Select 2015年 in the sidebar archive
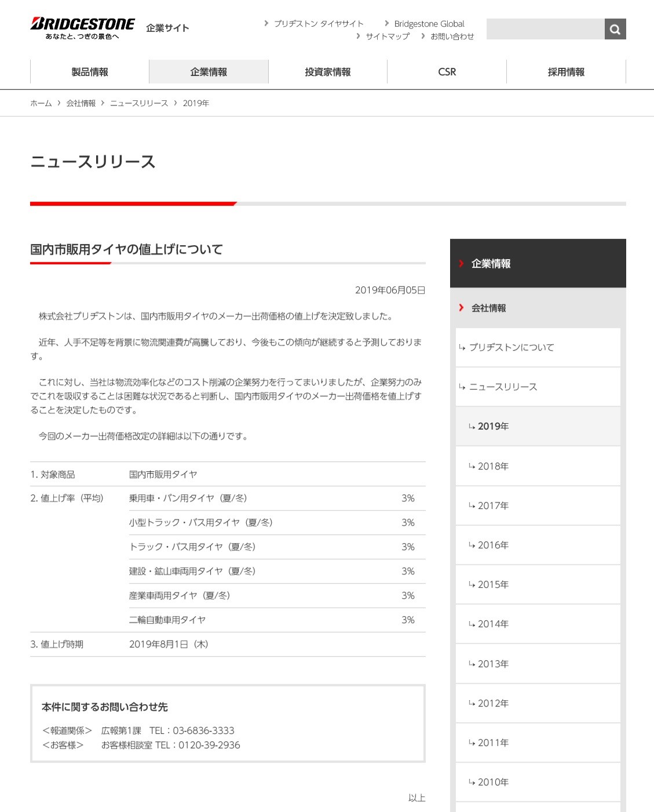The image size is (654, 812). (493, 585)
